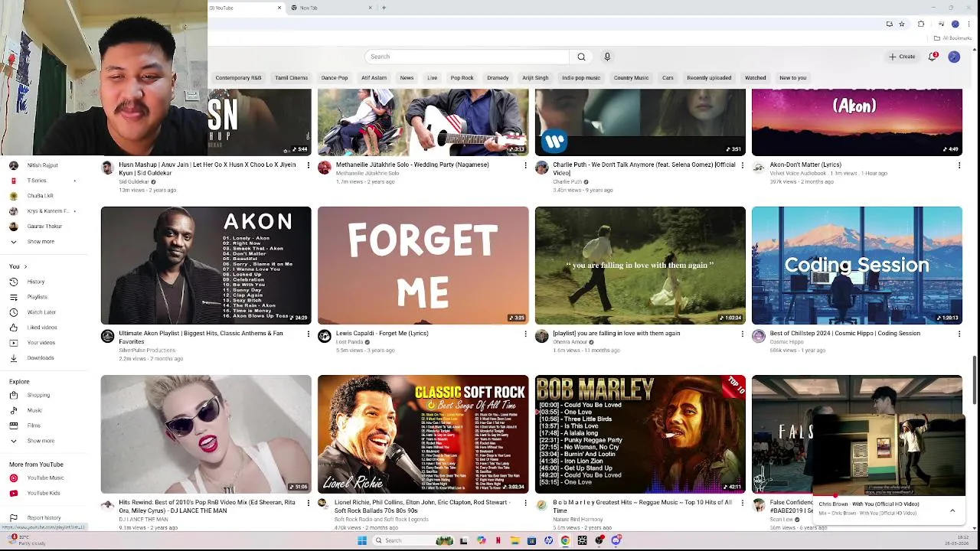
Task: Open the notifications bell
Action: point(933,57)
